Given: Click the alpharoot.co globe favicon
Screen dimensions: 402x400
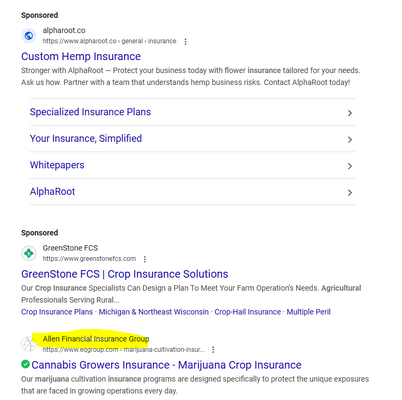Looking at the screenshot, I should tap(29, 36).
